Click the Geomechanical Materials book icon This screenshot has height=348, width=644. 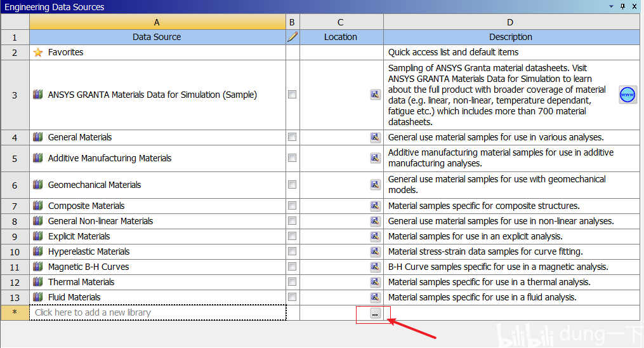pyautogui.click(x=38, y=184)
